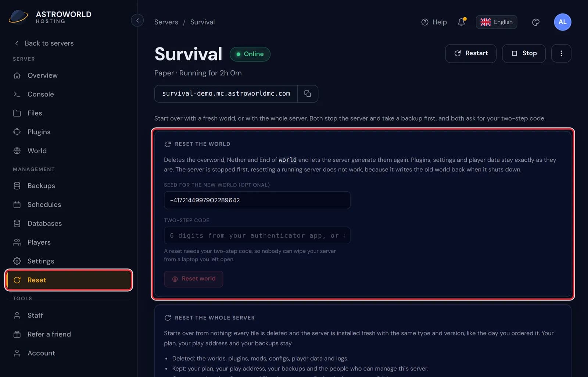Image resolution: width=588 pixels, height=377 pixels.
Task: Open the notifications bell
Action: pos(462,22)
